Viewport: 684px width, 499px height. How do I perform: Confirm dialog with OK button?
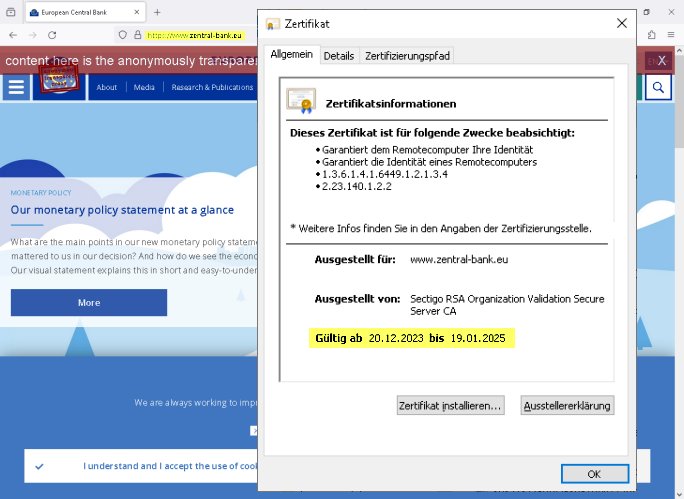click(595, 474)
